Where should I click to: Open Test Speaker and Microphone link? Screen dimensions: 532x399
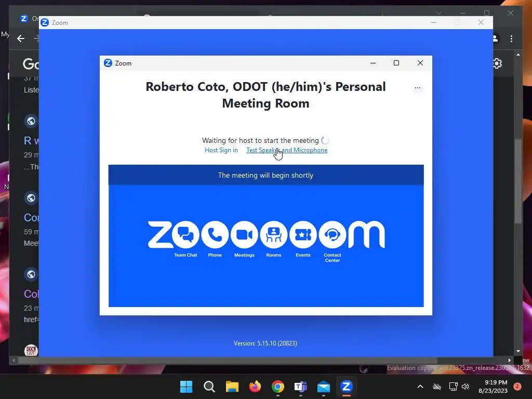coord(287,150)
